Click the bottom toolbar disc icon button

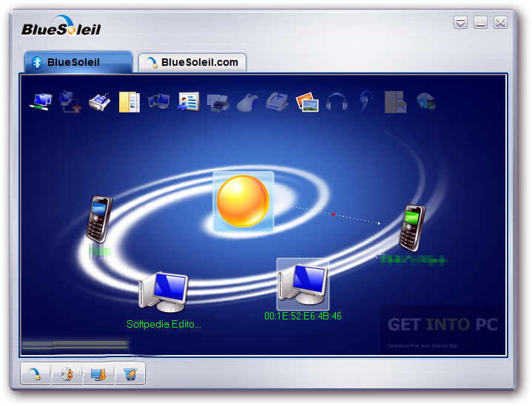click(x=67, y=373)
